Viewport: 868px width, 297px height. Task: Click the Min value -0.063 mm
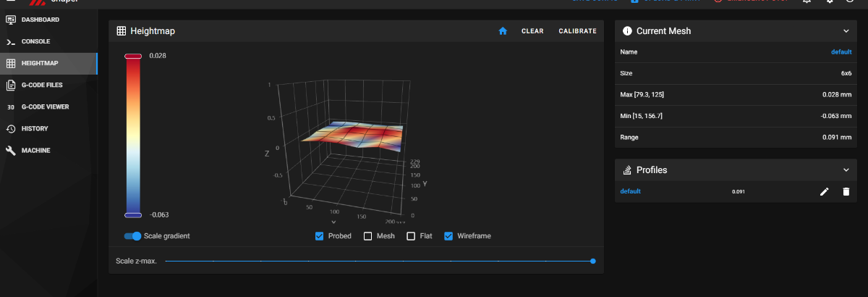point(835,116)
